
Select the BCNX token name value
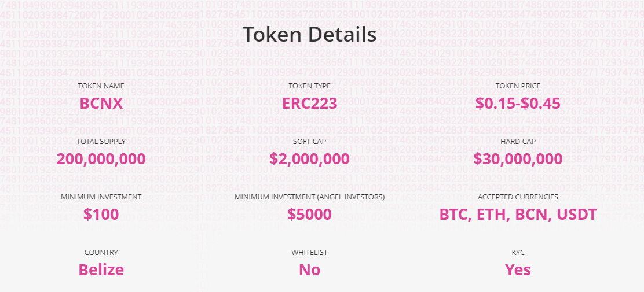coord(101,104)
